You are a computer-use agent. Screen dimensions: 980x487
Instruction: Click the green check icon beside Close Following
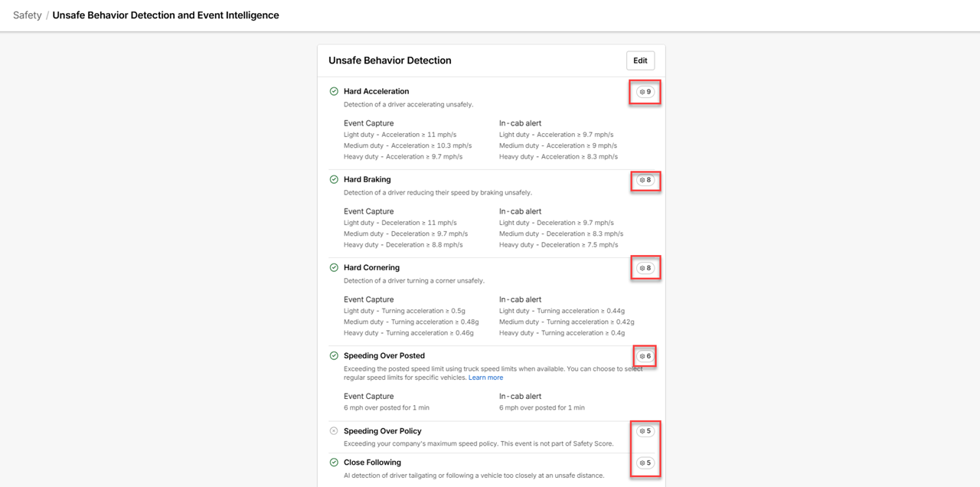pos(334,462)
